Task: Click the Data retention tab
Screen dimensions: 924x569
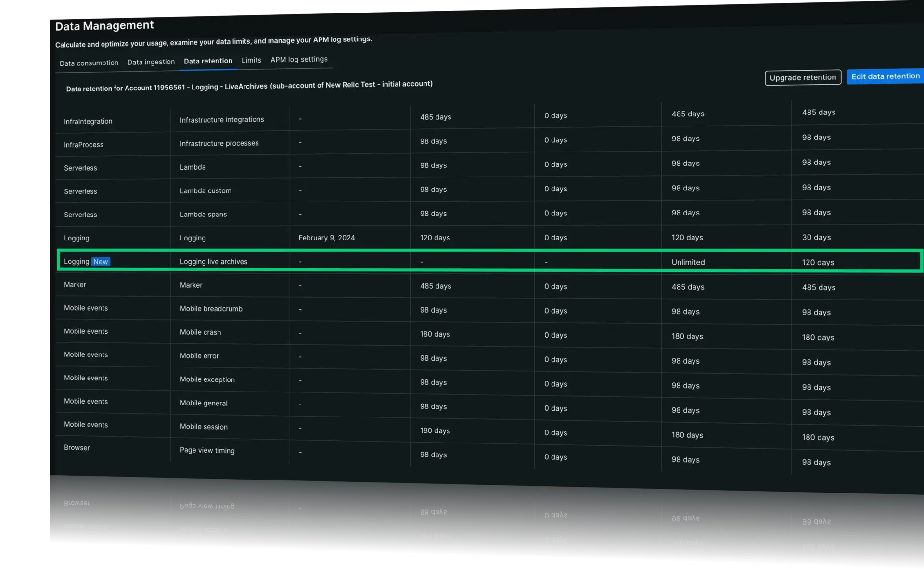Action: pyautogui.click(x=208, y=61)
